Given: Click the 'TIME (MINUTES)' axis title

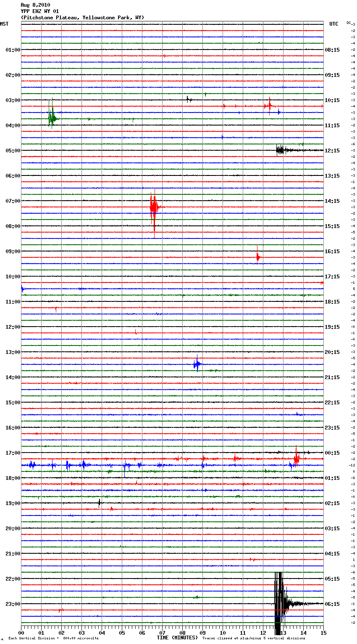Looking at the screenshot, I should point(177,638).
